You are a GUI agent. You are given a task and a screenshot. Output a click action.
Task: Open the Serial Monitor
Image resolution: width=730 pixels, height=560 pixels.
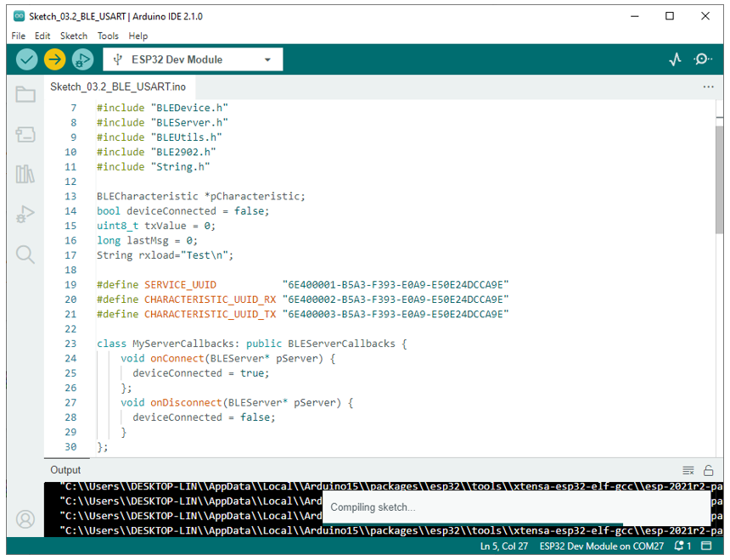(703, 59)
